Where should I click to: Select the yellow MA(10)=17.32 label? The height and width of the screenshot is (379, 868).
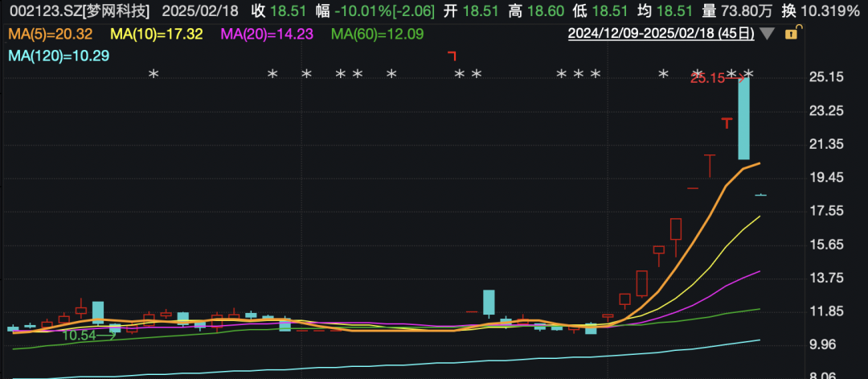[156, 34]
